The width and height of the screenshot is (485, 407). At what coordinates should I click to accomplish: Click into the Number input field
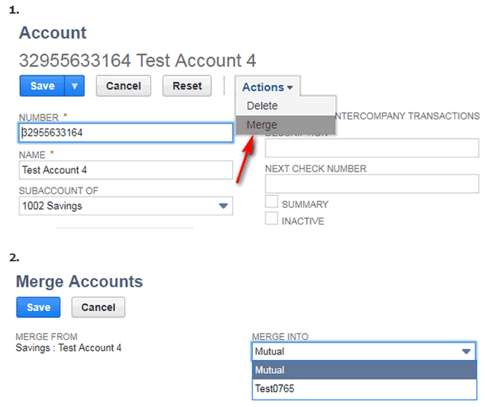click(126, 133)
